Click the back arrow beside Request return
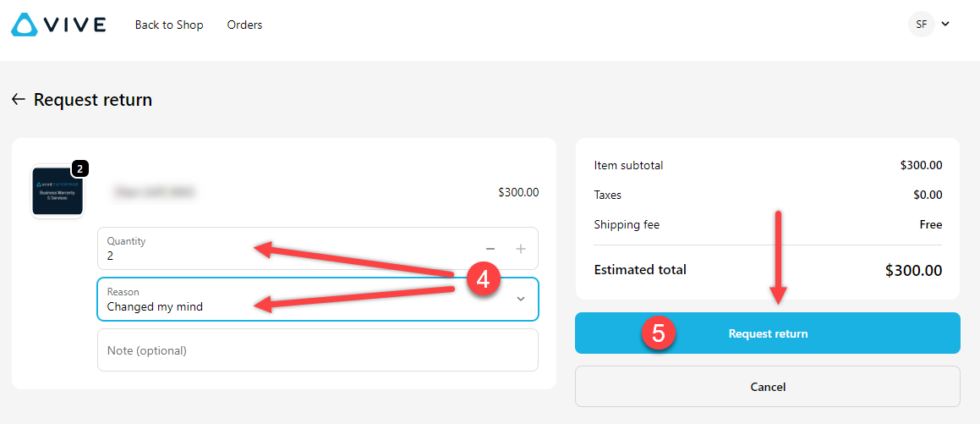Viewport: 980px width, 424px height. click(18, 99)
